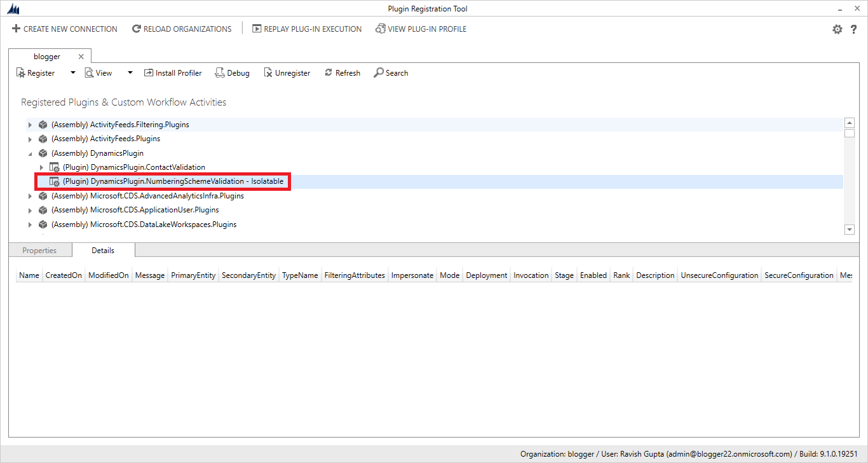Click the tree scrollbar up arrow
This screenshot has width=868, height=463.
click(x=850, y=123)
